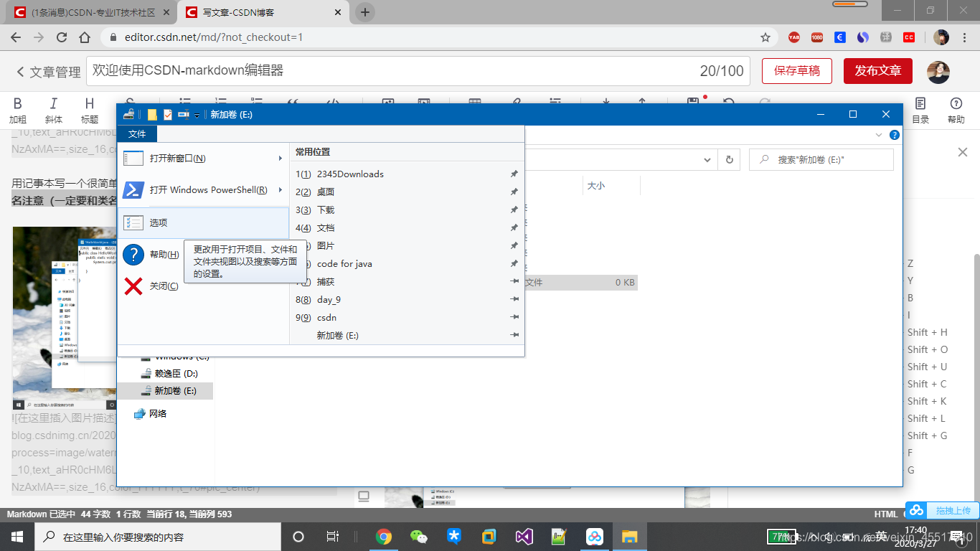Click the 发布文章 publish button
The image size is (980, 551).
(x=878, y=71)
